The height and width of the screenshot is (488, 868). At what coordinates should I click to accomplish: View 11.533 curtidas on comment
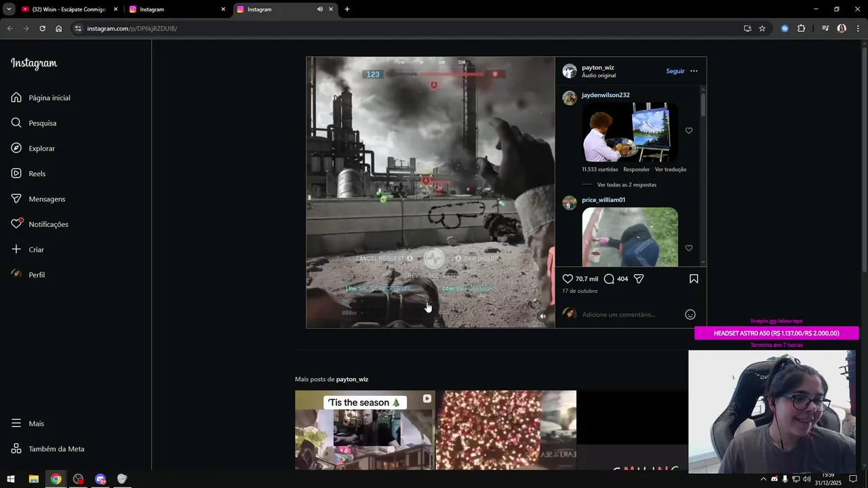(x=599, y=169)
